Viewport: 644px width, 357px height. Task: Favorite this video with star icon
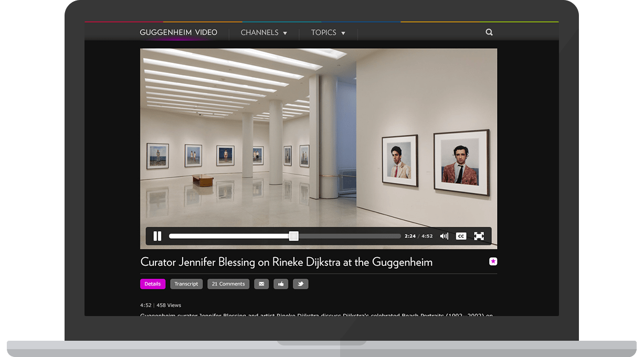tap(493, 261)
